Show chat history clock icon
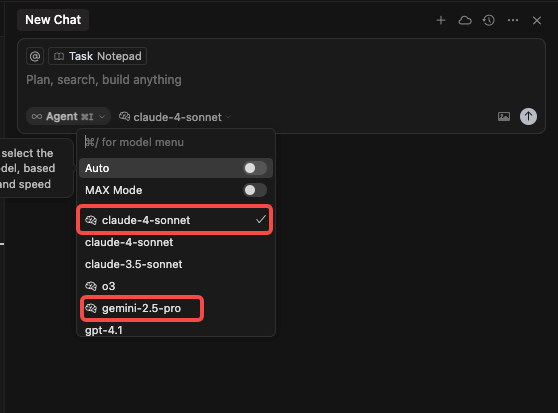The width and height of the screenshot is (558, 413). point(489,20)
